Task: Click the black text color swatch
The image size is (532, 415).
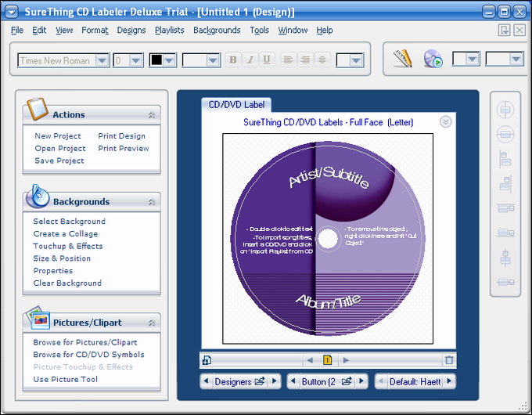Action: (156, 60)
